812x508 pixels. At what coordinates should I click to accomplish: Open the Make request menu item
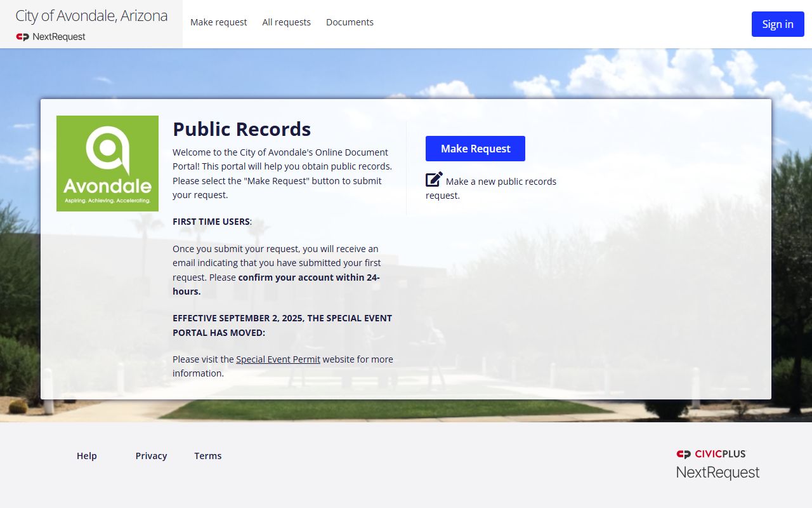(x=219, y=22)
